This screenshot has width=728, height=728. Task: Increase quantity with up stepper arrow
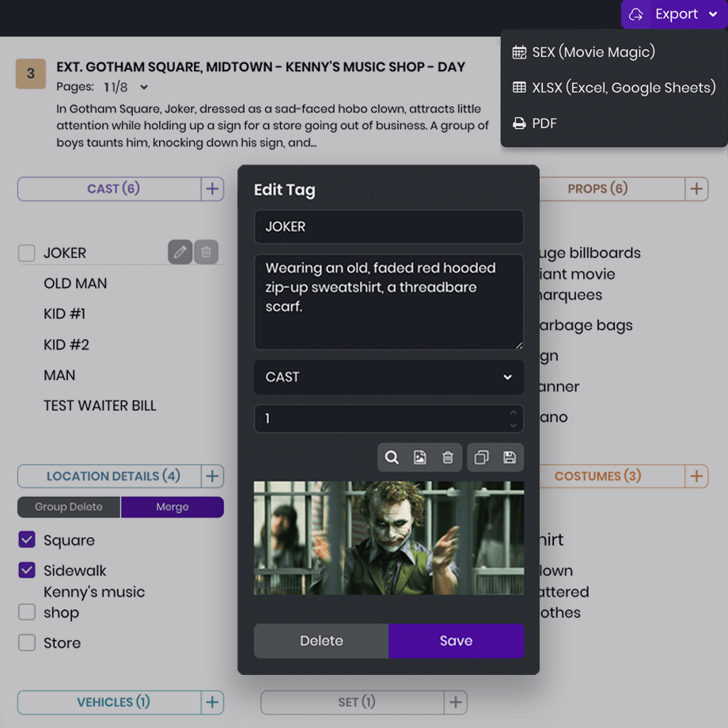[x=513, y=413]
